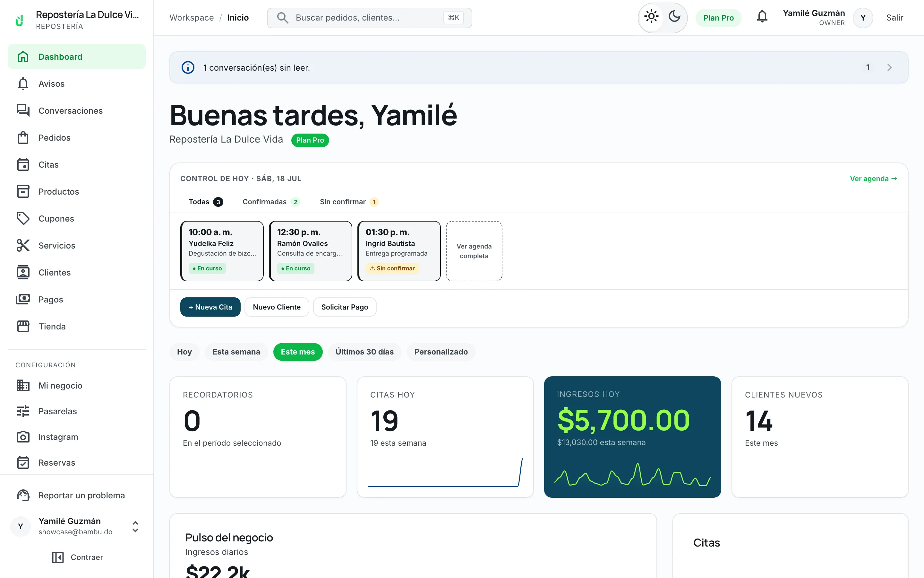924x578 pixels.
Task: Switch to Todas appointments tab
Action: tap(206, 202)
